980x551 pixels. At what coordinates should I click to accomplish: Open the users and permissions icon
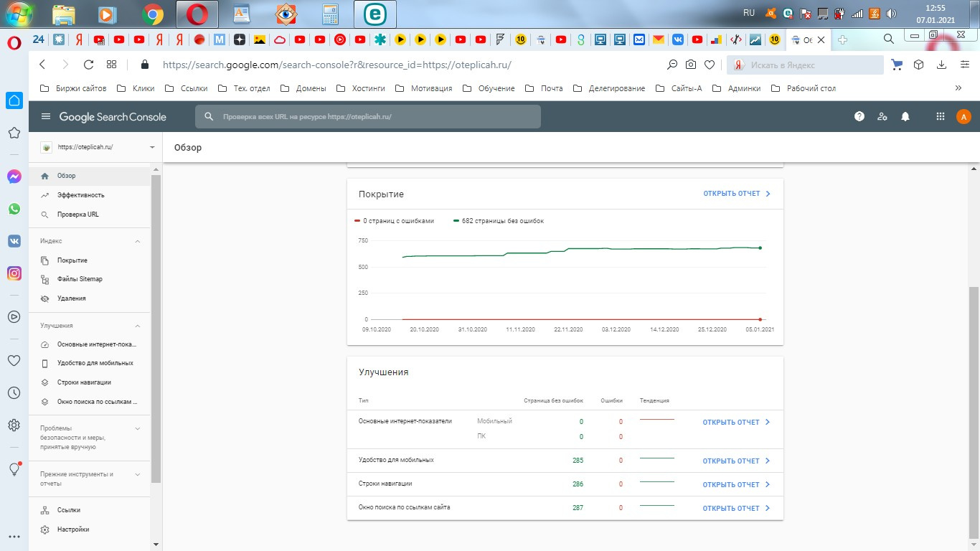(882, 117)
